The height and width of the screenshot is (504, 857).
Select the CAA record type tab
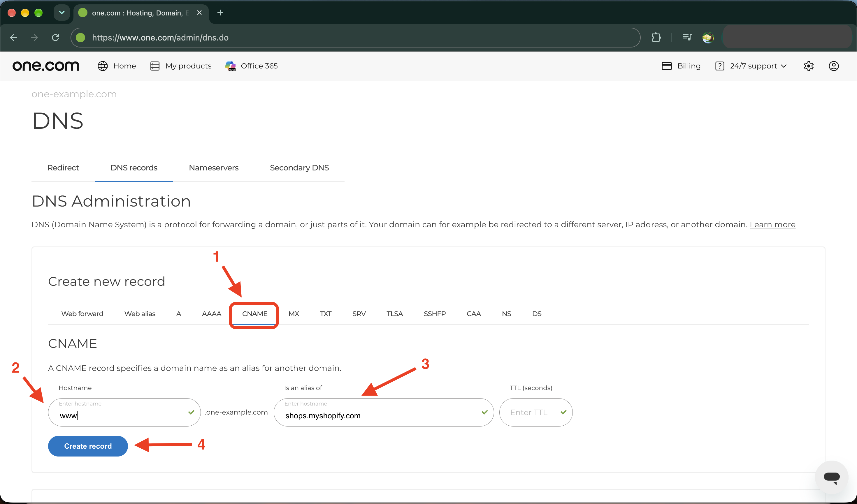tap(474, 314)
